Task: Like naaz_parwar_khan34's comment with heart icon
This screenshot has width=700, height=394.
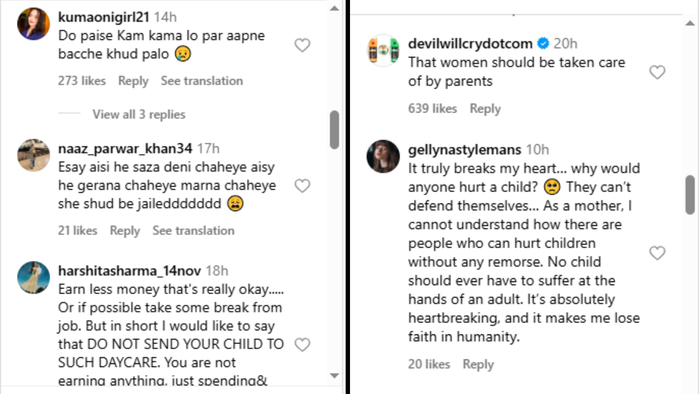Action: tap(302, 186)
